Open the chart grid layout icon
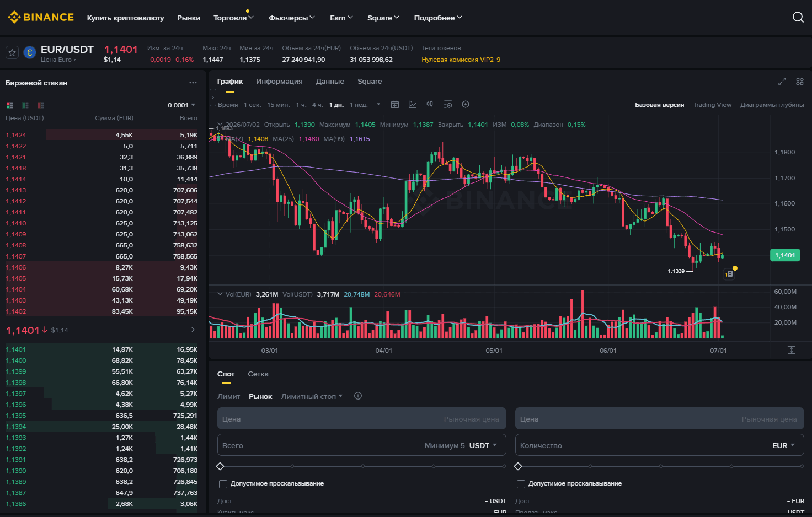812x517 pixels. [x=800, y=82]
